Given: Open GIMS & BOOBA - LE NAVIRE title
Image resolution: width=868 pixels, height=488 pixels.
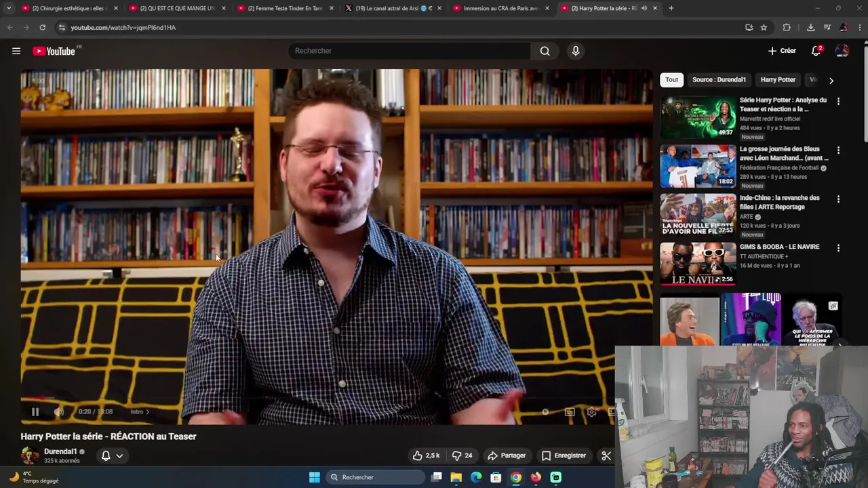Looking at the screenshot, I should pos(780,247).
